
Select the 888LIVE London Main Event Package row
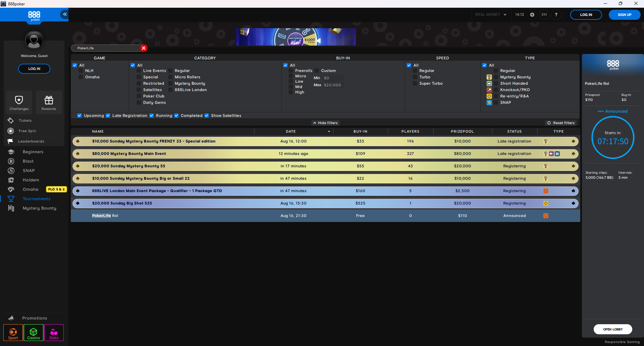pos(325,191)
